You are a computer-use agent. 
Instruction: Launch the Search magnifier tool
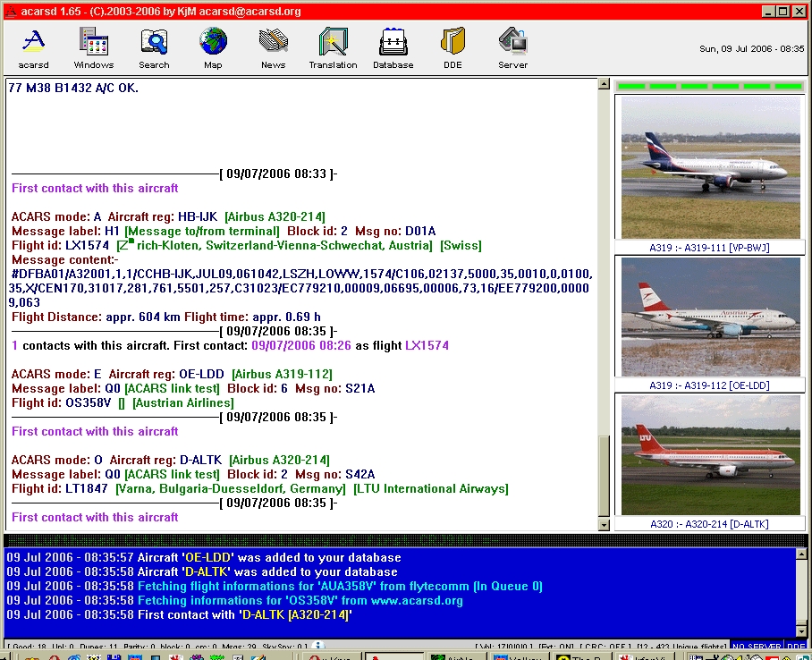click(x=154, y=48)
